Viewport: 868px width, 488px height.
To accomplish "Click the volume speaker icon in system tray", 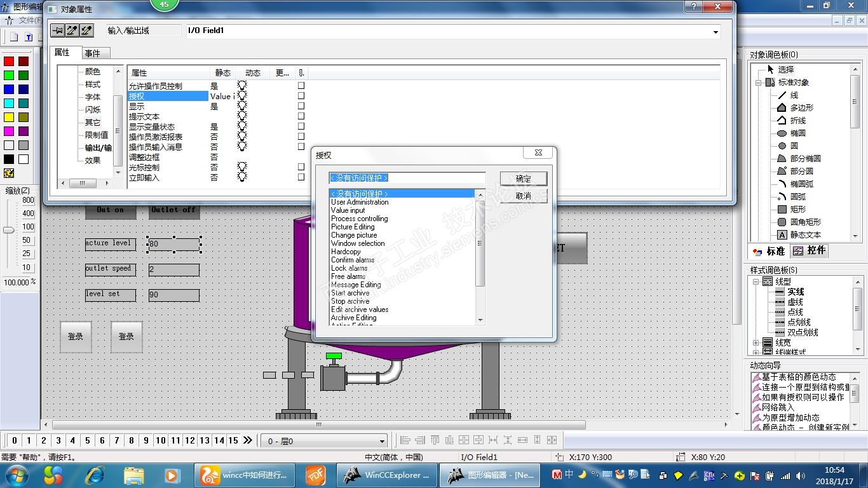I will 800,476.
